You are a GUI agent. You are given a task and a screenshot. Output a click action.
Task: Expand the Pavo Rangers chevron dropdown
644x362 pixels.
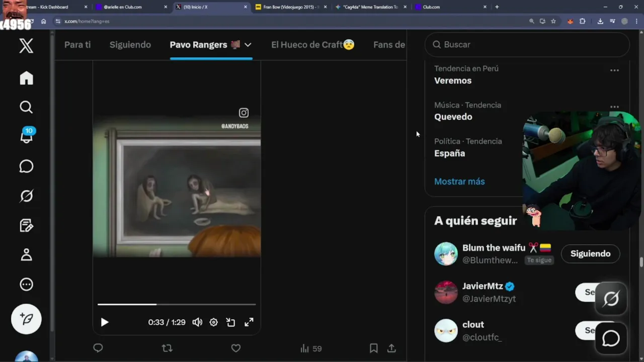248,45
